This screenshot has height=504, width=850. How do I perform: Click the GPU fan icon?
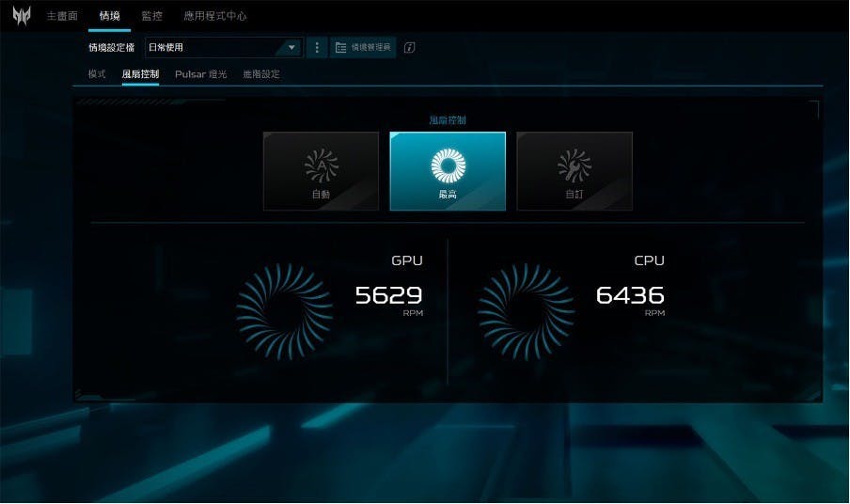[285, 311]
